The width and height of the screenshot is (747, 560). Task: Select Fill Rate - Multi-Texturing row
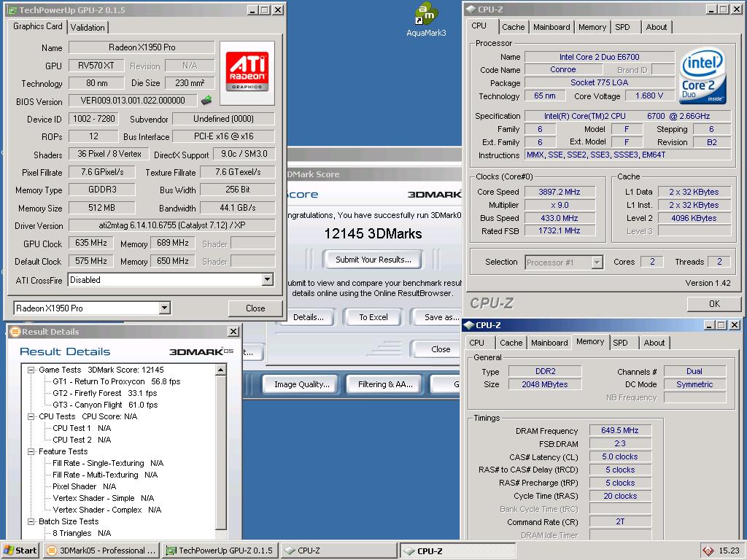pyautogui.click(x=105, y=475)
